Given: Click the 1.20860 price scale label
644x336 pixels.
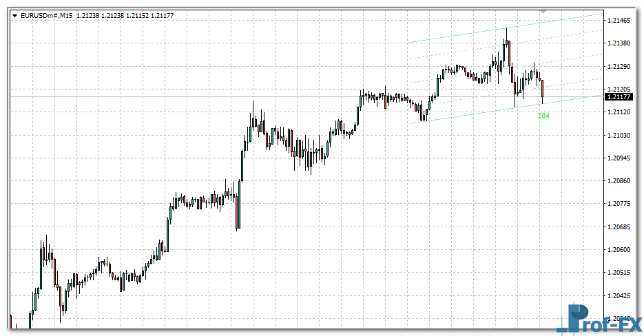Looking at the screenshot, I should 621,181.
